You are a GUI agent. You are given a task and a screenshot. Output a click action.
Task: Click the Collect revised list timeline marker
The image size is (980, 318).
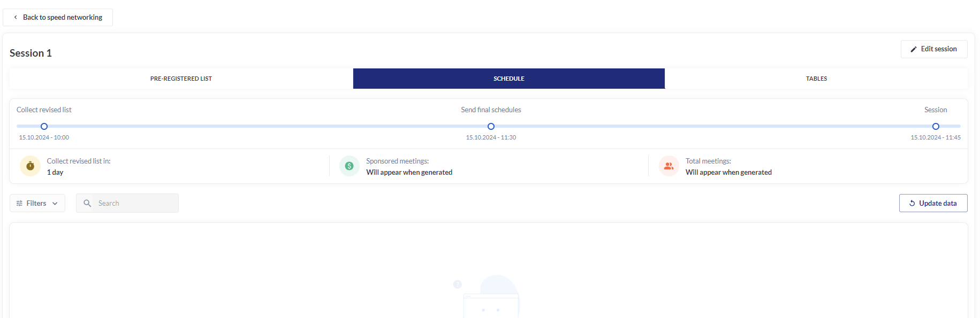point(44,127)
